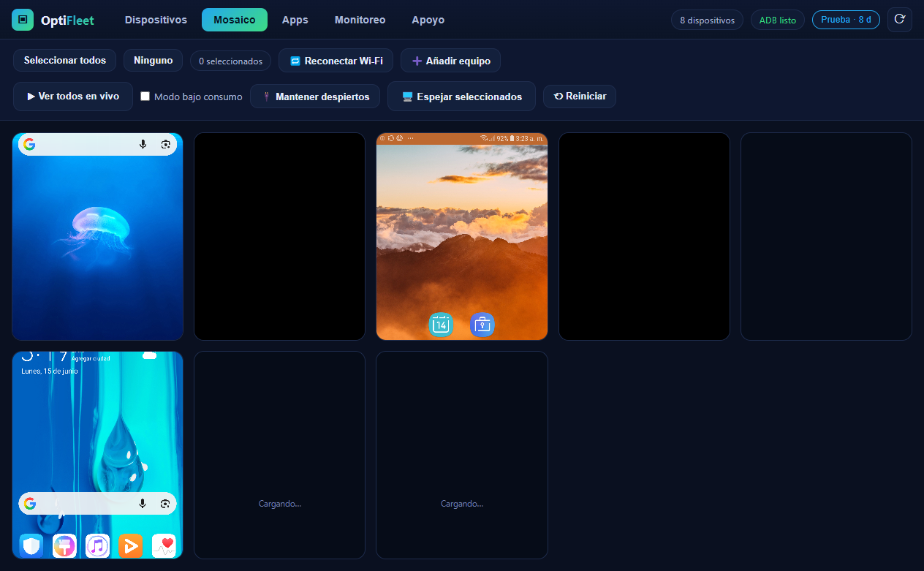This screenshot has height=571, width=924.
Task: Switch to the Mosaico tab
Action: 235,20
